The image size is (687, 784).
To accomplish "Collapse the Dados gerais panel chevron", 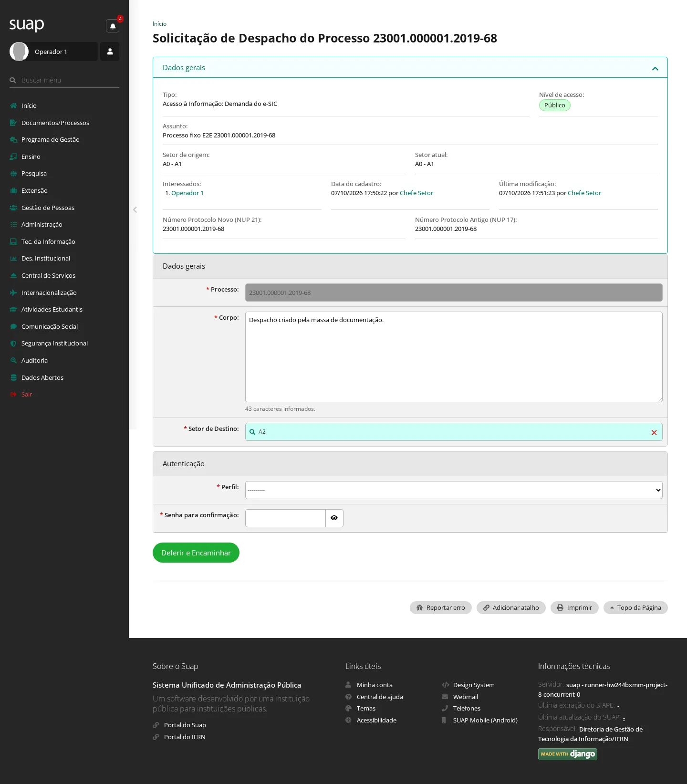I will pos(655,68).
